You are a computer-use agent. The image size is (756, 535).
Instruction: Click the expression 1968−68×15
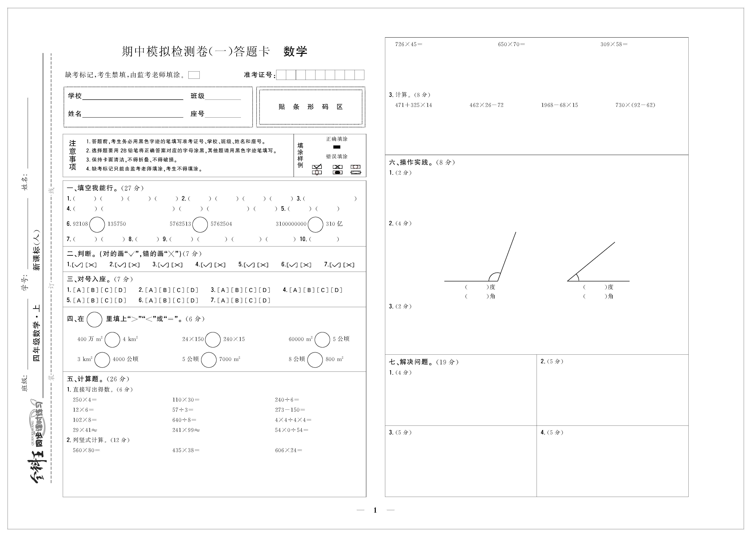click(560, 105)
